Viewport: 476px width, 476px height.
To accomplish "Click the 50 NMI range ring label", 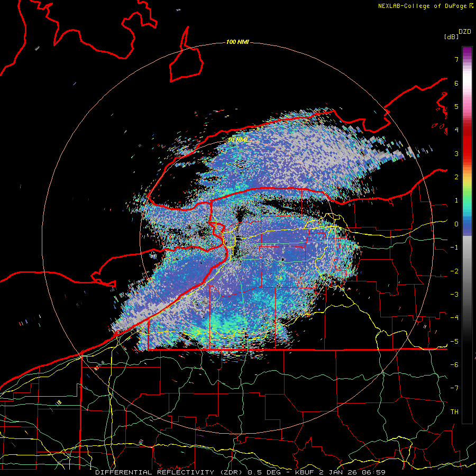I will [x=237, y=140].
